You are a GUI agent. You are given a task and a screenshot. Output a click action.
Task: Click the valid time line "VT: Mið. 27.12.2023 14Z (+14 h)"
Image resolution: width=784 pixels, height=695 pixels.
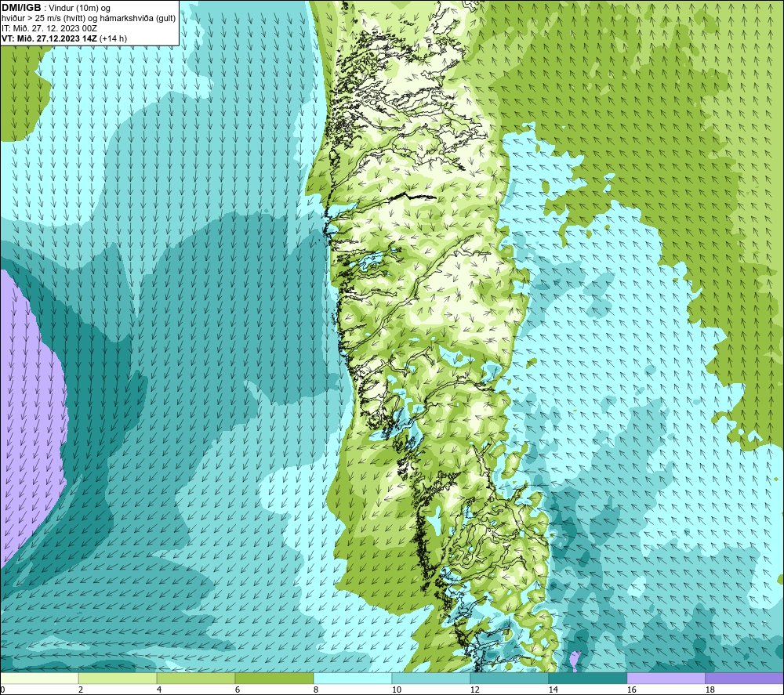coord(64,38)
